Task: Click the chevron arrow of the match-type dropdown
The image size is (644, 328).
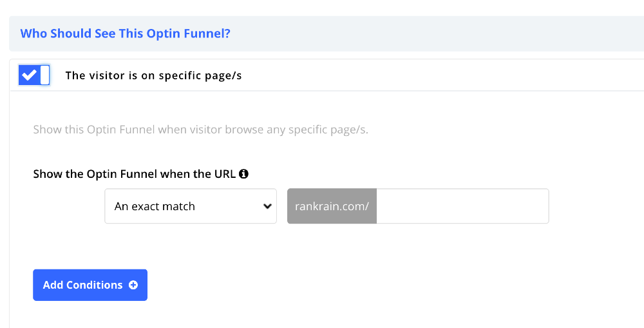Action: click(267, 206)
